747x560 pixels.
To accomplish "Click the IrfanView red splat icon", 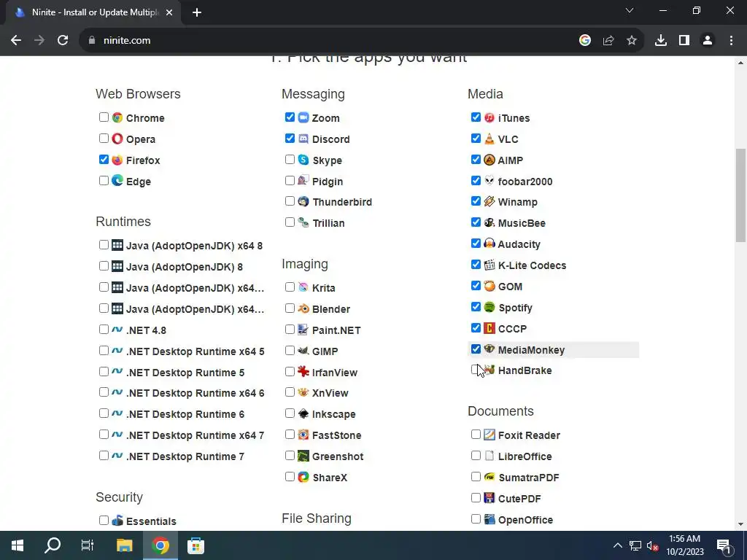I will tap(303, 371).
